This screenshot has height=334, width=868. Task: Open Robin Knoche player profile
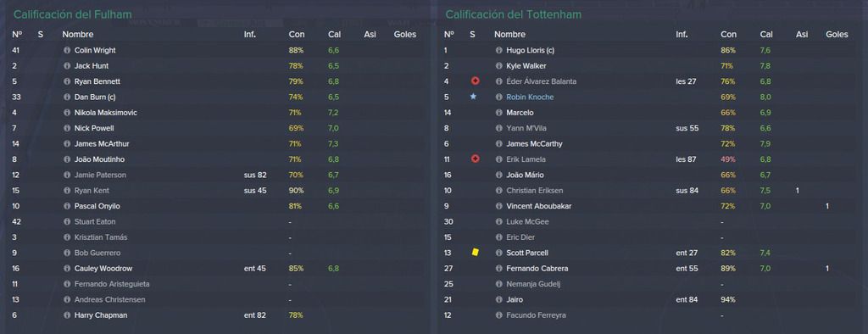[530, 97]
